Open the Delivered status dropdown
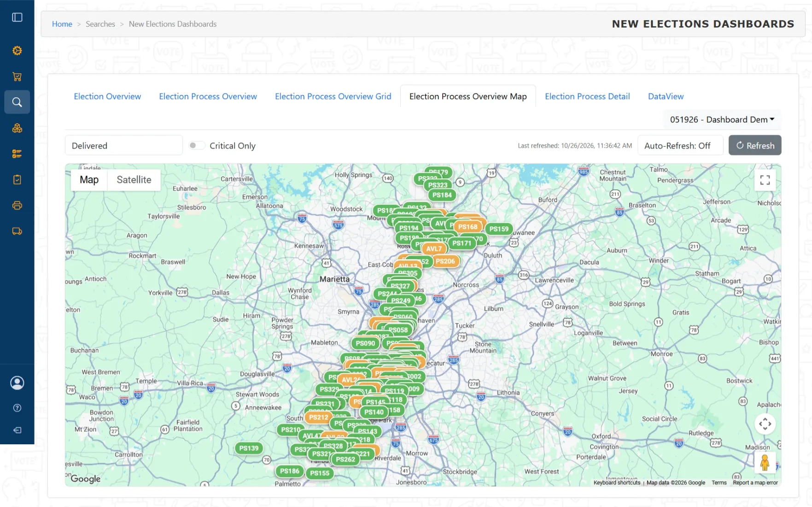The image size is (812, 507). [x=123, y=146]
